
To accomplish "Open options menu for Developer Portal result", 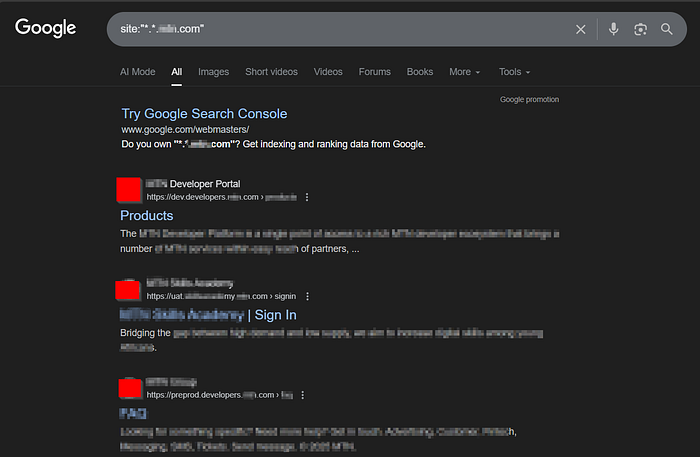I will (307, 197).
